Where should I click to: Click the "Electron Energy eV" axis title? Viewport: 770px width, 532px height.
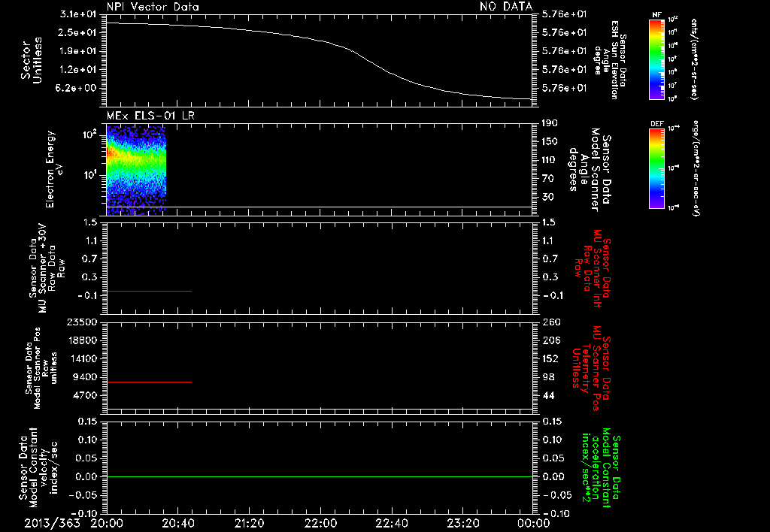[x=54, y=169]
